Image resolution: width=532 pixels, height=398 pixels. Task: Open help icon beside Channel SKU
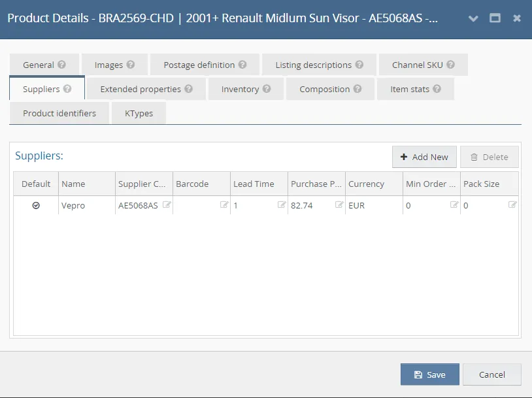pos(450,65)
